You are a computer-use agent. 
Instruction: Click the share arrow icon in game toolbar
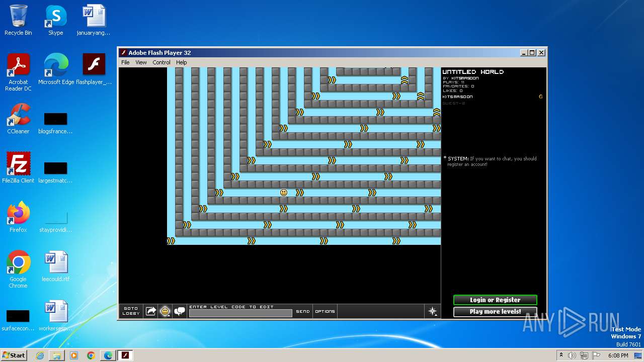tap(150, 311)
